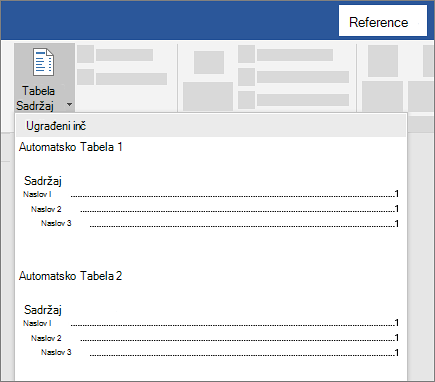Click Naslov 1 line in second table preview
The width and height of the screenshot is (435, 382).
pyautogui.click(x=211, y=323)
